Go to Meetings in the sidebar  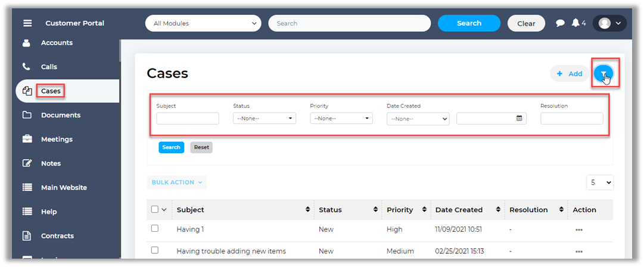tap(57, 139)
